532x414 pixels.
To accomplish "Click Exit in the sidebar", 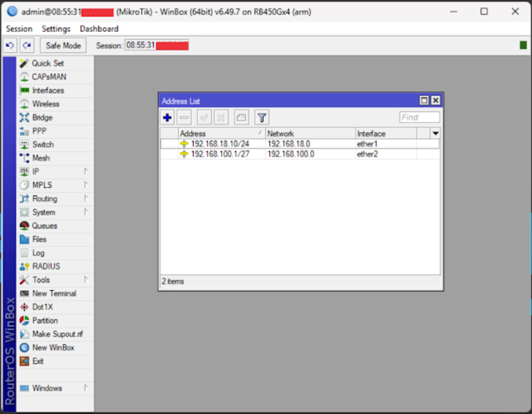I will pyautogui.click(x=55, y=361).
